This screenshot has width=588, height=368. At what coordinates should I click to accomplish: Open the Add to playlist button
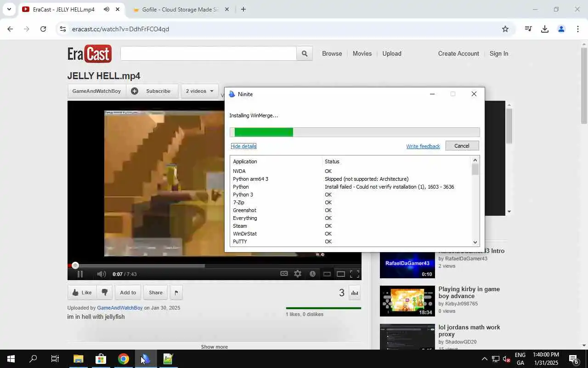pyautogui.click(x=128, y=293)
